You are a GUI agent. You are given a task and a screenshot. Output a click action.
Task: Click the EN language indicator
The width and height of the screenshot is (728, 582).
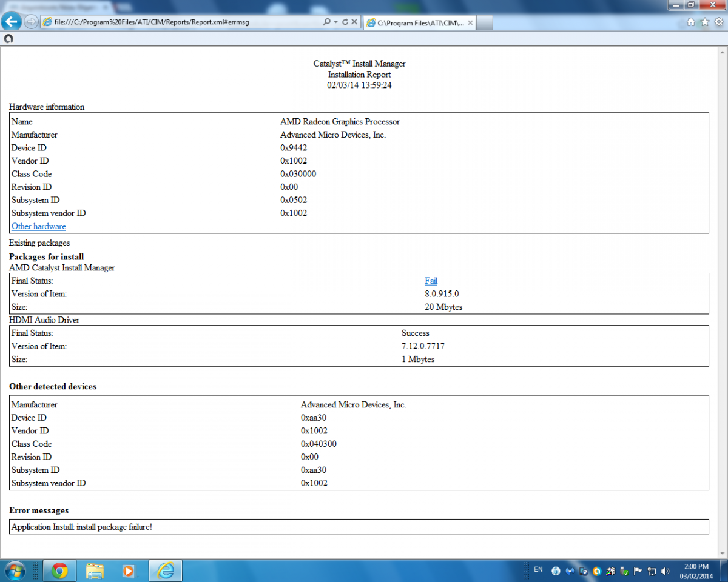(538, 570)
